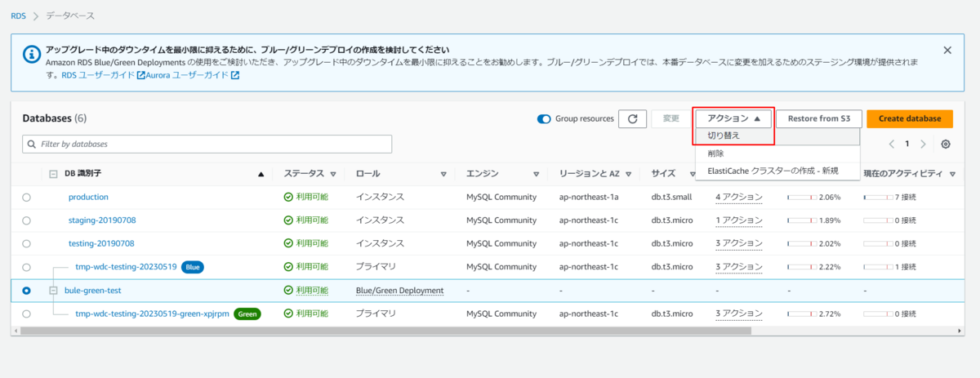Choose 削除 from the actions menu
980x378 pixels.
[715, 153]
